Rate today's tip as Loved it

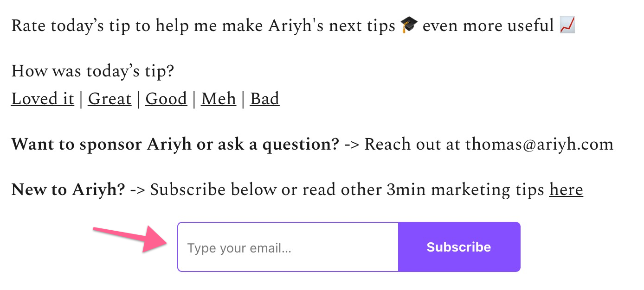pyautogui.click(x=43, y=99)
